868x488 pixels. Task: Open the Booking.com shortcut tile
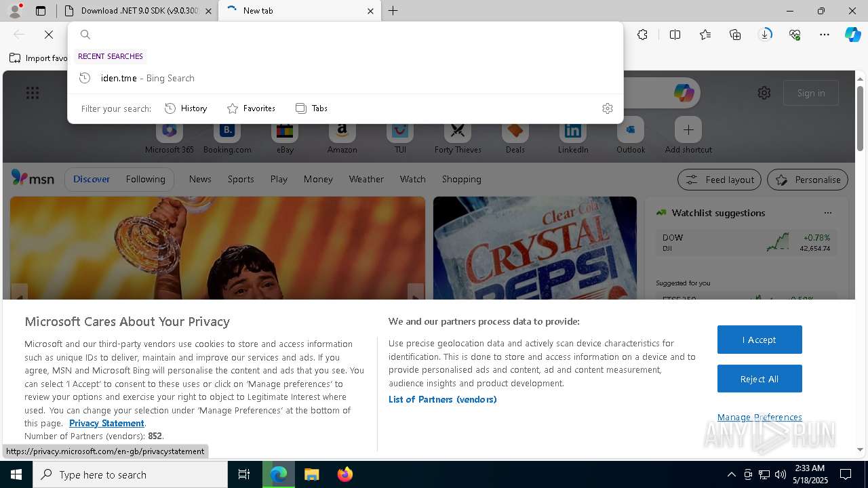[227, 136]
